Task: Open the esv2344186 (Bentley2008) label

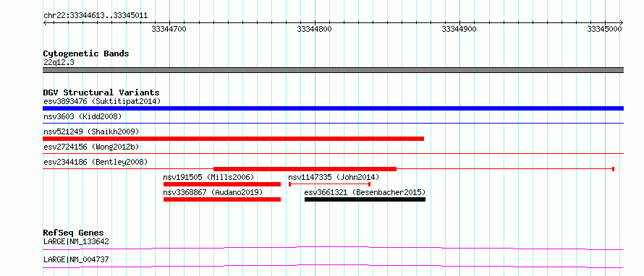Action: click(96, 162)
